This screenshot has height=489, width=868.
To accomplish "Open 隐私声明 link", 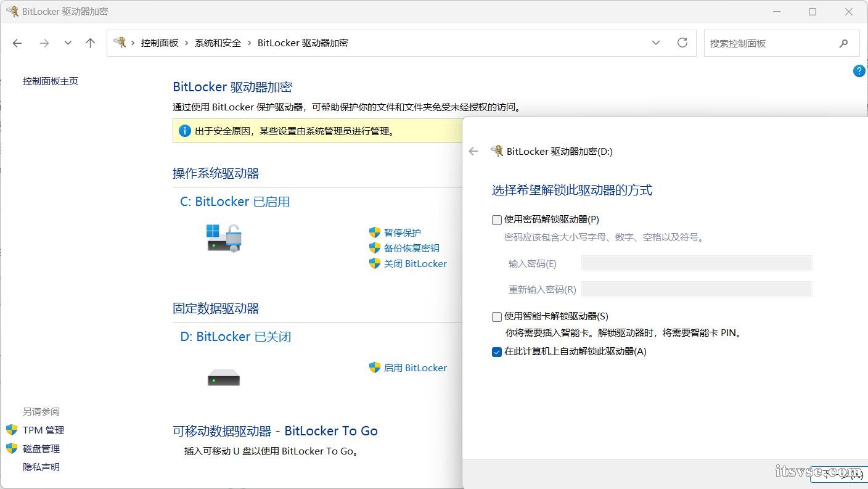I will click(41, 467).
